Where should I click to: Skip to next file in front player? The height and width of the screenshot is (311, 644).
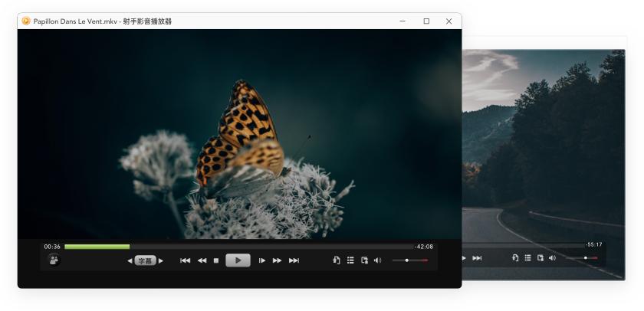(294, 260)
